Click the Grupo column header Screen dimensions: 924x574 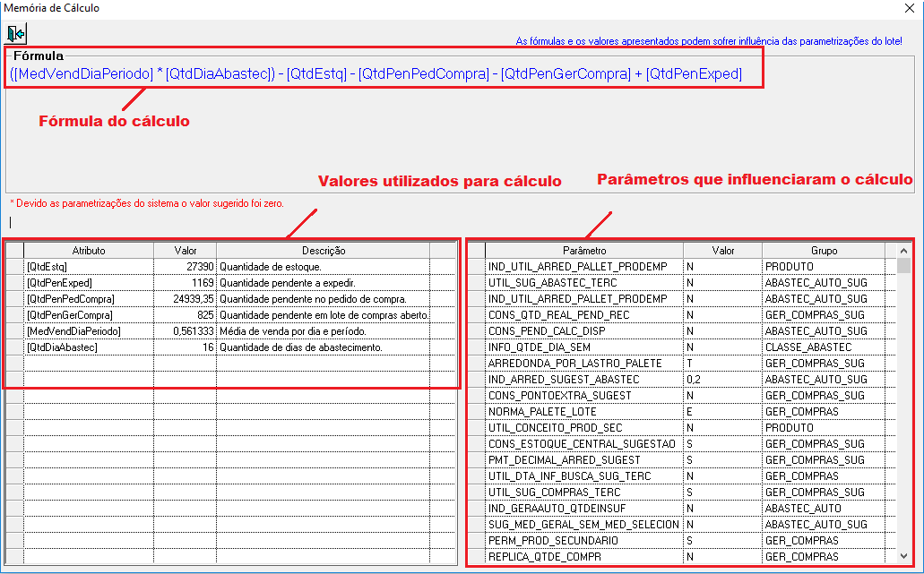824,251
